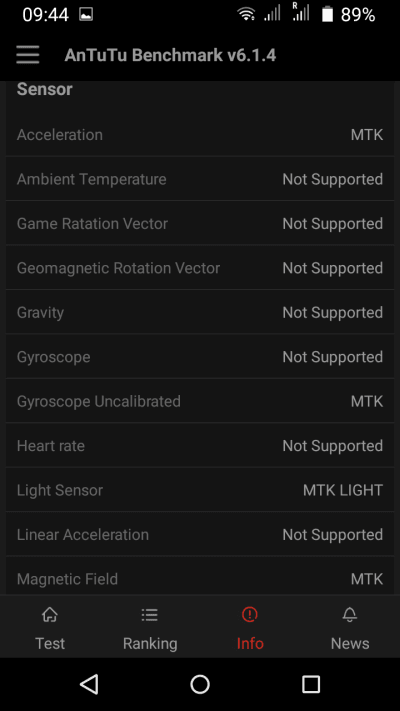This screenshot has height=711, width=400.
Task: Select the Acceleration sensor row
Action: [200, 135]
